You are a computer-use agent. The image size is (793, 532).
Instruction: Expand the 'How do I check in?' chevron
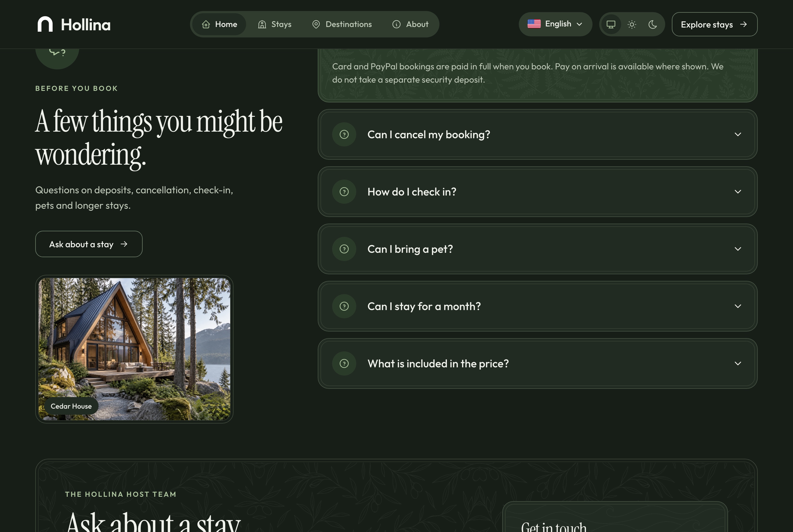coord(738,192)
